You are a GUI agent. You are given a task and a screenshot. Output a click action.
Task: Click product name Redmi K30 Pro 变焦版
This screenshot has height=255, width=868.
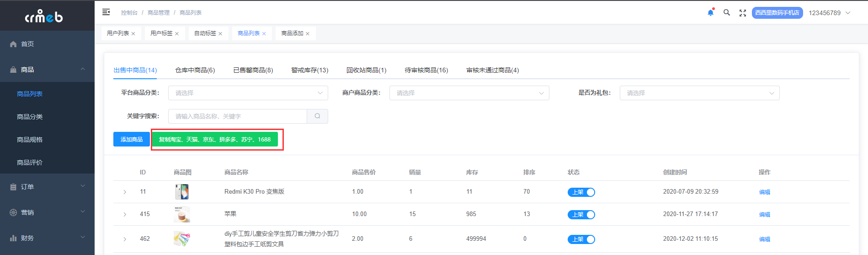[x=254, y=192]
